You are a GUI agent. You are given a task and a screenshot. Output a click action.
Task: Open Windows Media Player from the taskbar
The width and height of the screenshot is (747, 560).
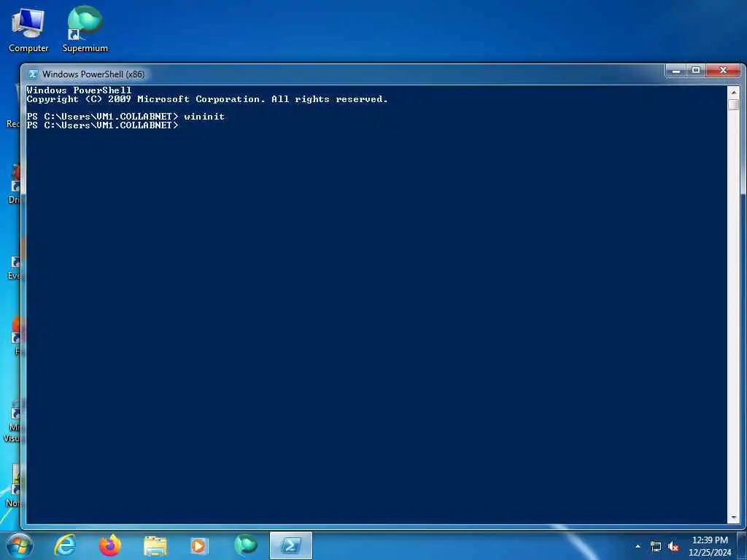[x=198, y=545]
